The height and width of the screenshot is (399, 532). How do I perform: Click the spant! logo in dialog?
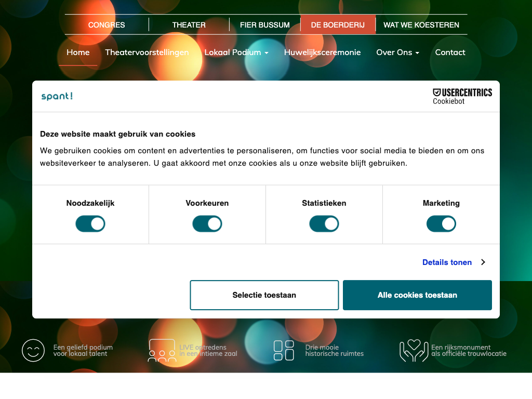tap(57, 96)
